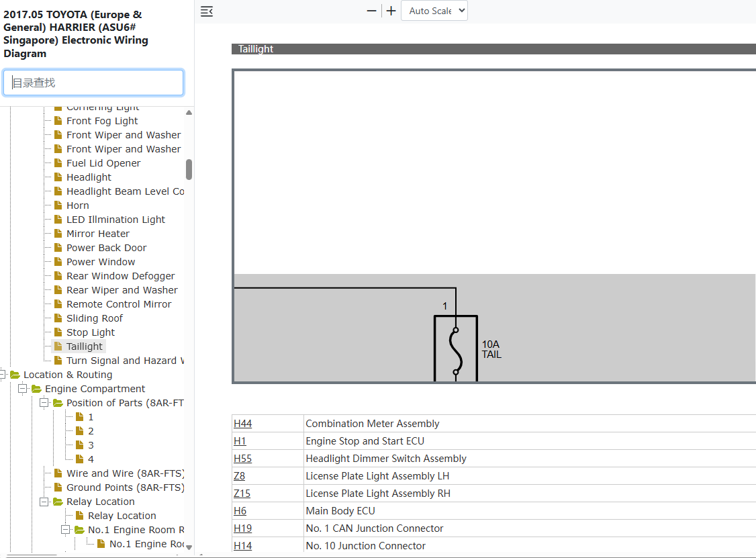Open Position of Parts page 1
Screen dimensions: 756x558
[91, 417]
